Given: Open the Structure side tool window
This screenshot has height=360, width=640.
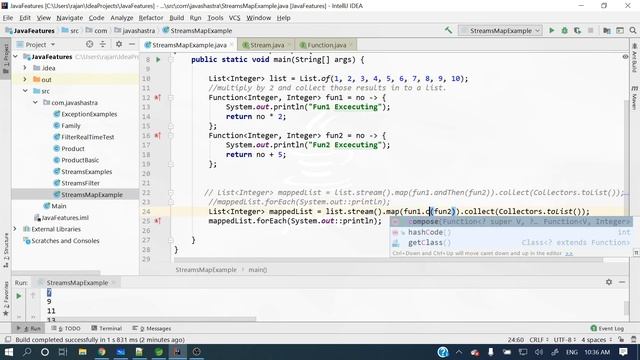Looking at the screenshot, I should [6, 250].
